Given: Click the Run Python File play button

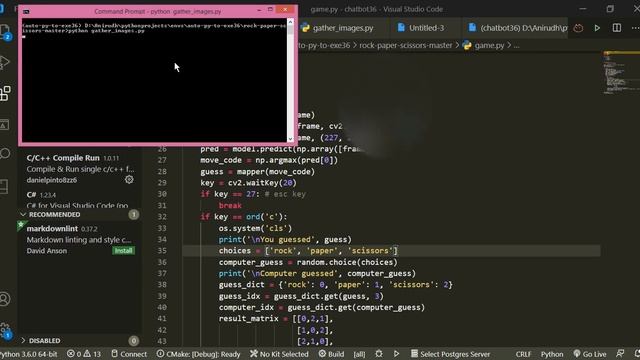Looking at the screenshot, I should (597, 28).
